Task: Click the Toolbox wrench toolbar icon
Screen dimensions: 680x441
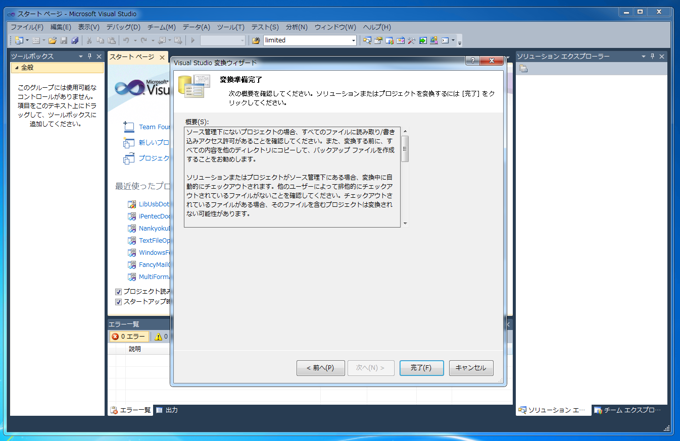Action: 412,40
